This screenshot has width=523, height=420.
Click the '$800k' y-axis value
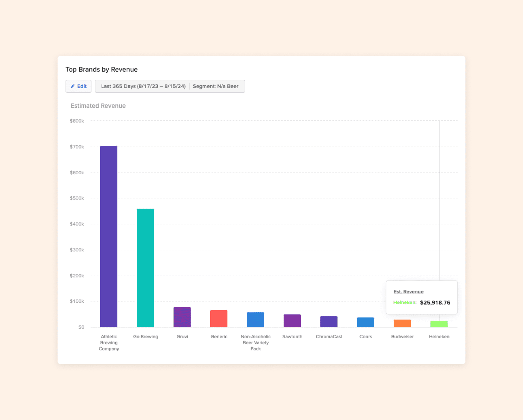click(77, 121)
